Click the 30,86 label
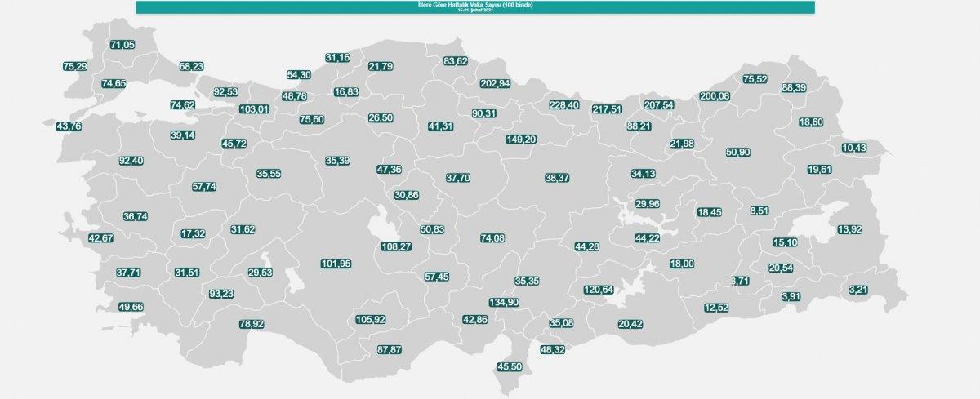Viewport: 980px width, 399px height. tap(406, 195)
